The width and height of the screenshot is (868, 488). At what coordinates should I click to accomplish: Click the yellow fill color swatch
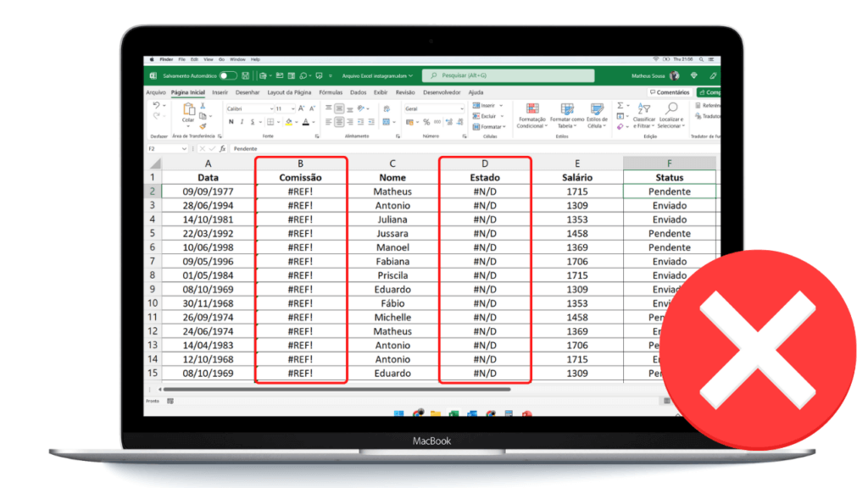click(x=288, y=122)
